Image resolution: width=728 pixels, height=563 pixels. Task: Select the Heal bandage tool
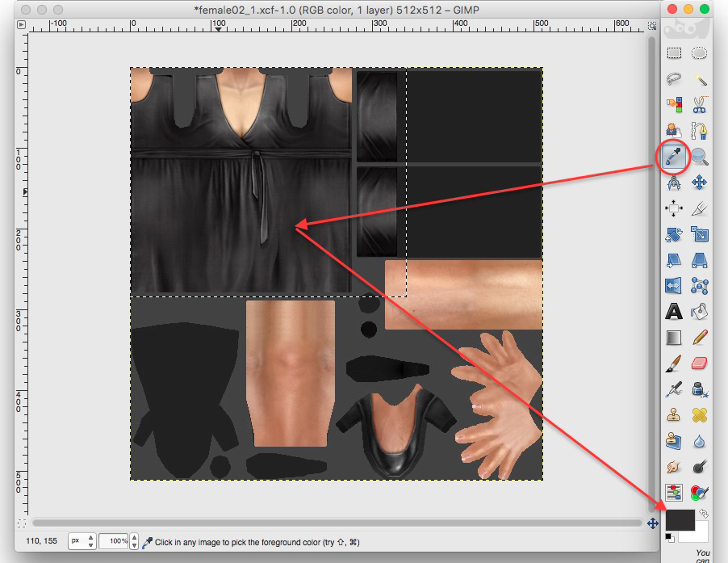tap(699, 415)
